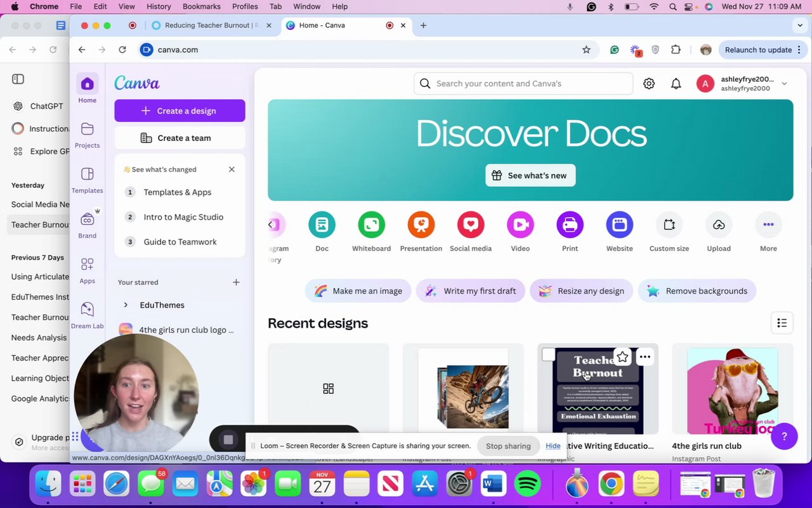Viewport: 812px width, 508px height.
Task: Open Projects in the Canva sidebar
Action: [88, 135]
